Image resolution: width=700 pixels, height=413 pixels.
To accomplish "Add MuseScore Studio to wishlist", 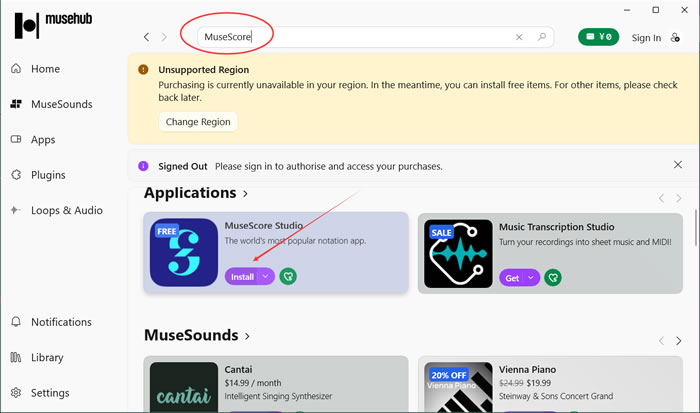I will click(288, 277).
